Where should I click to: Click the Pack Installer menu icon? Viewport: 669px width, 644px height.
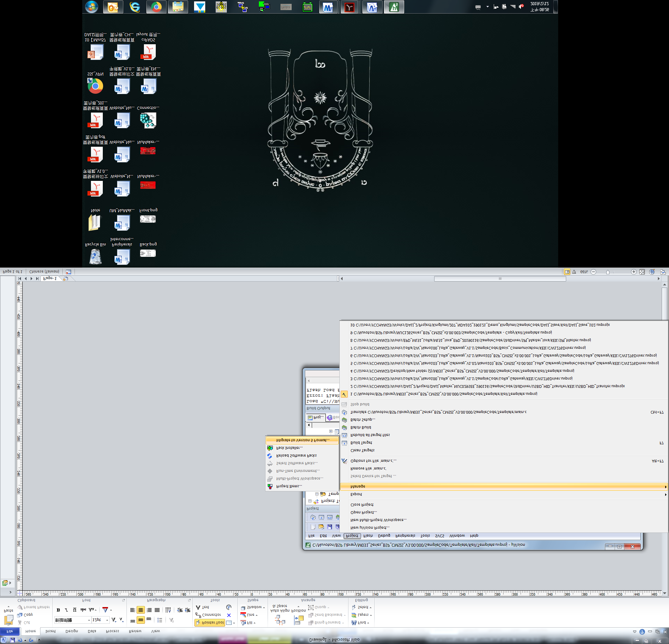point(270,448)
